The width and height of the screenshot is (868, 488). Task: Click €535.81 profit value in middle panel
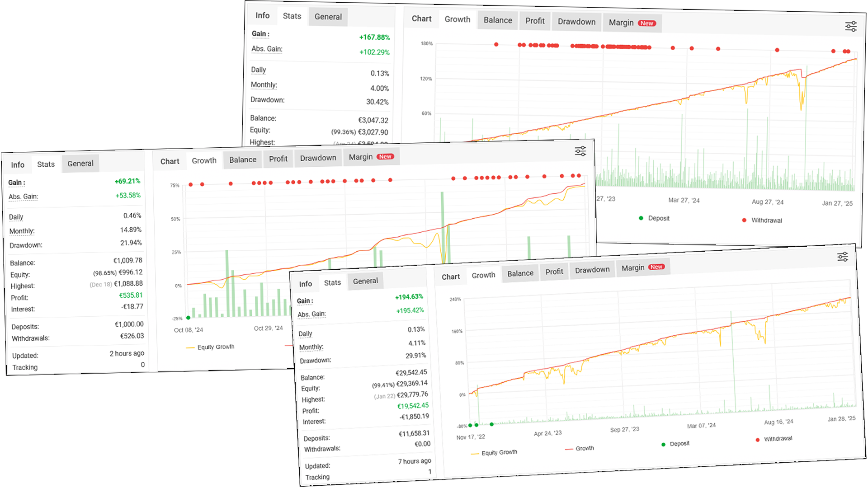[x=131, y=296]
